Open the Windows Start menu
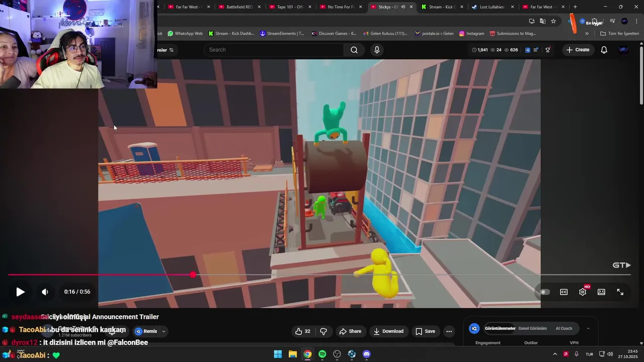Screen dimensions: 644x362 tap(278, 354)
